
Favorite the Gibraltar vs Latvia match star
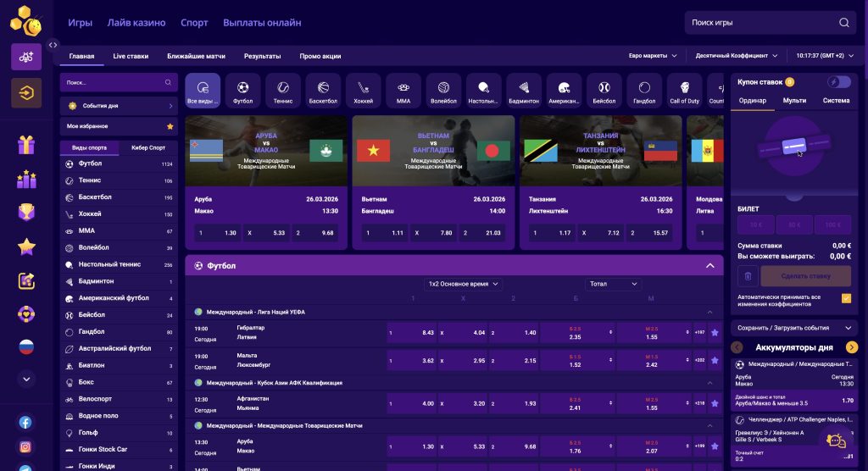pyautogui.click(x=715, y=333)
